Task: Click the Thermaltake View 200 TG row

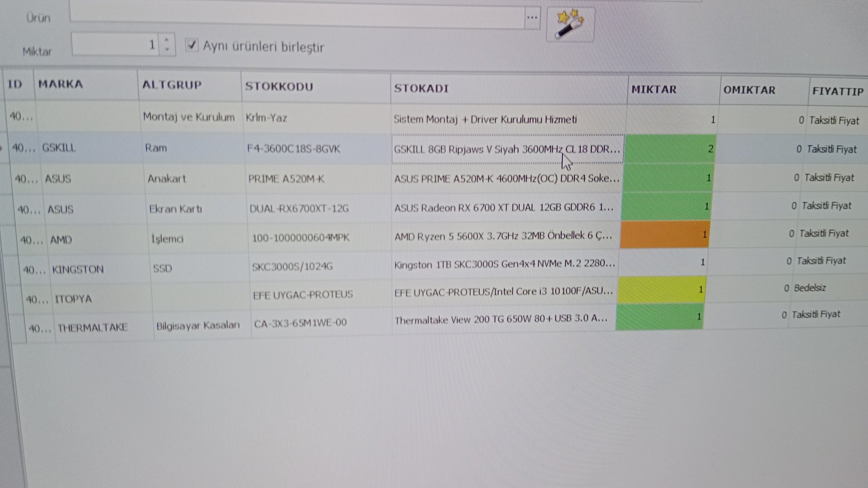Action: click(500, 319)
